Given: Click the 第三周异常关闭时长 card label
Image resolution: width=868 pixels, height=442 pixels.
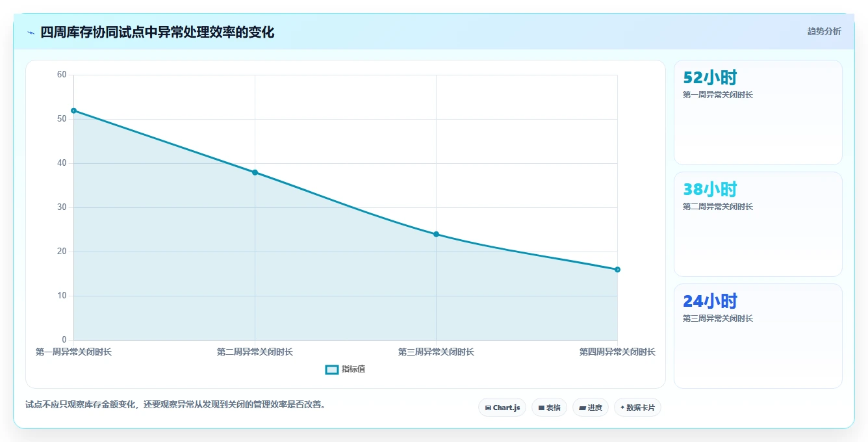Looking at the screenshot, I should pyautogui.click(x=718, y=318).
